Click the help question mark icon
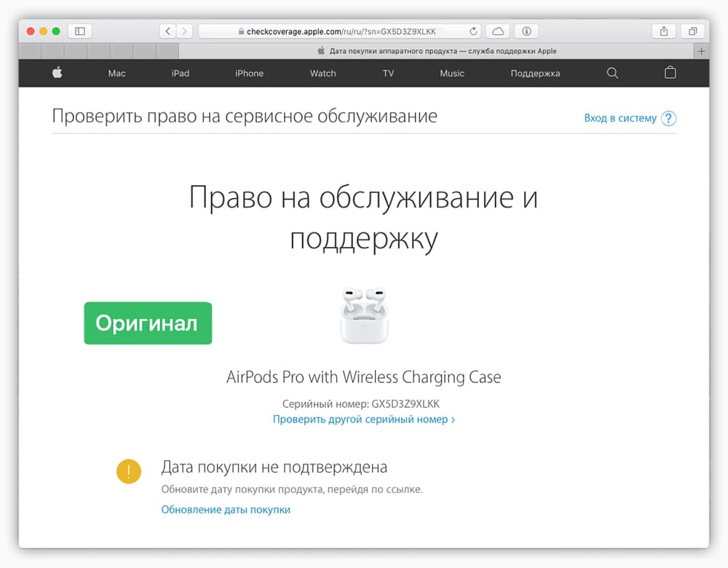728x568 pixels. click(x=668, y=119)
